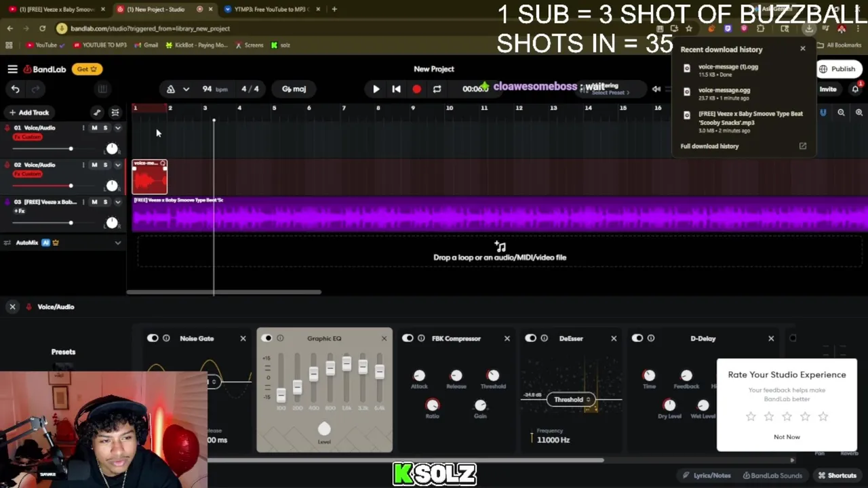
Task: Open keyboard Shortcuts panel
Action: click(x=837, y=476)
